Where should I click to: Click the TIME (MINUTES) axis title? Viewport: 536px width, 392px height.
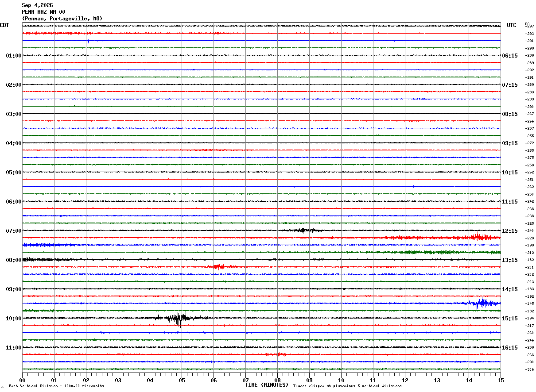(267, 385)
